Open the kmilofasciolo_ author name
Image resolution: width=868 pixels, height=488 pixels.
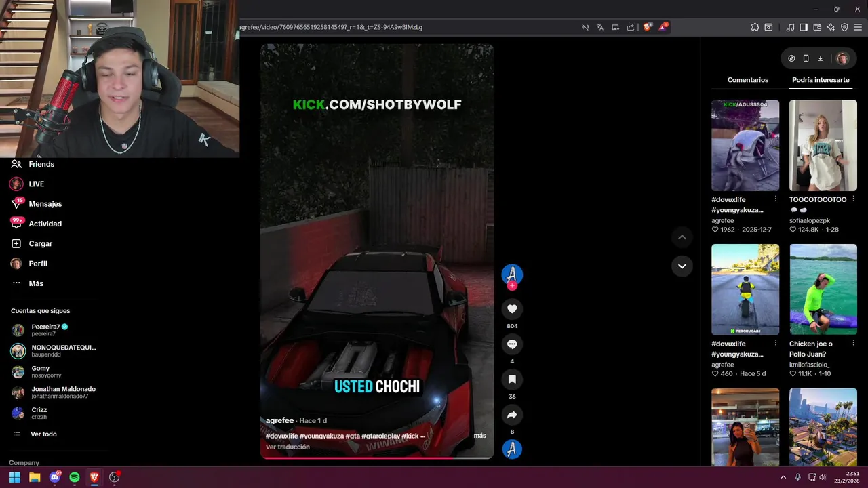pos(810,365)
